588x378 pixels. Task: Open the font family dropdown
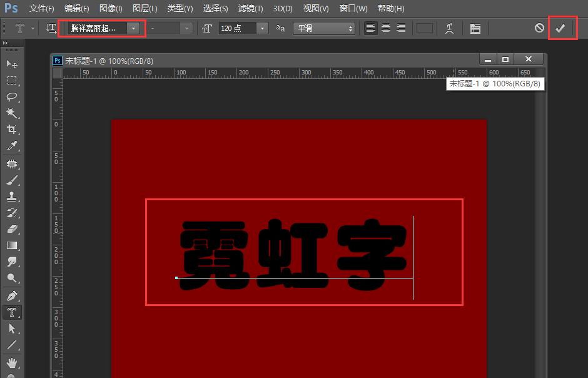pyautogui.click(x=133, y=28)
